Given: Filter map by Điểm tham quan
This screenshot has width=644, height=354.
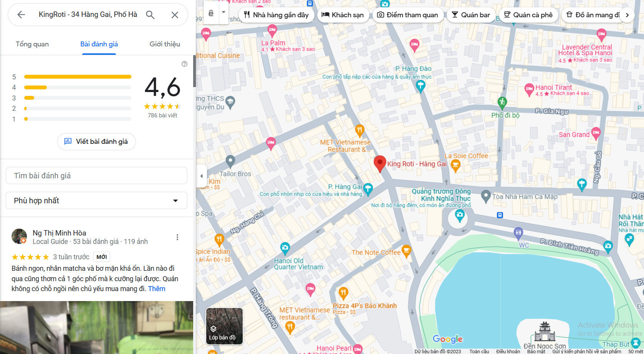Looking at the screenshot, I should 408,15.
